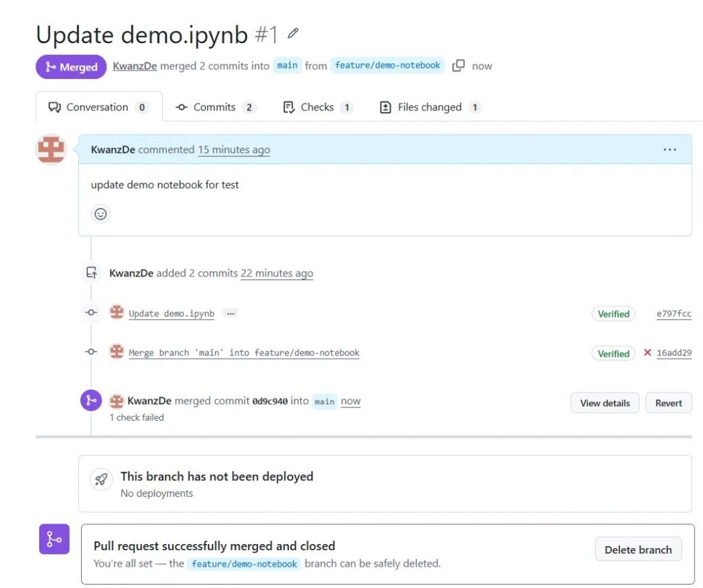
Task: Click the '15 minutes ago' comment timestamp
Action: pyautogui.click(x=234, y=150)
